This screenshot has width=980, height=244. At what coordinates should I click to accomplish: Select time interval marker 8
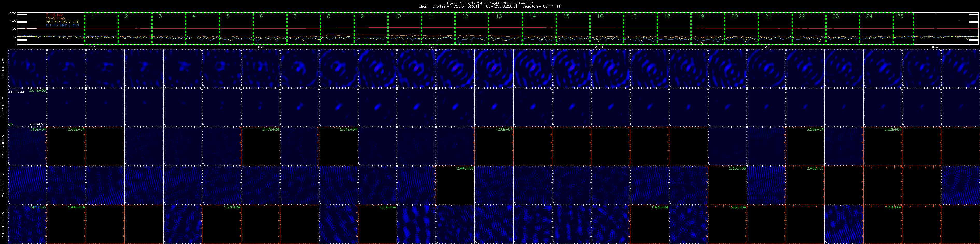coord(329,16)
